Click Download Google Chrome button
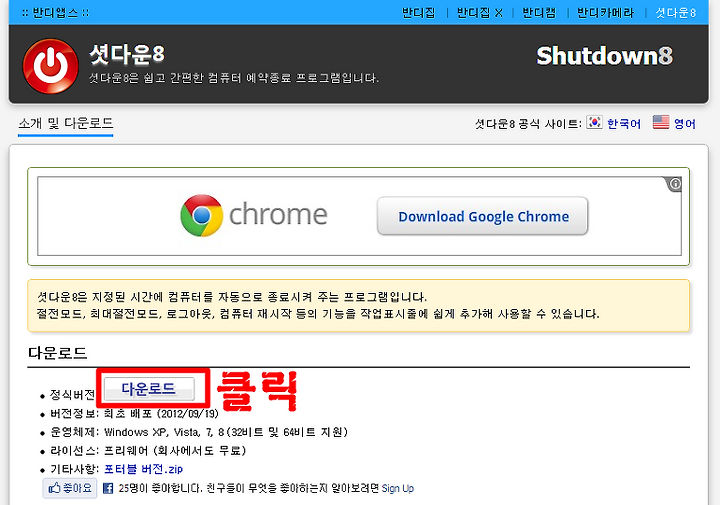The image size is (720, 505). [x=483, y=216]
